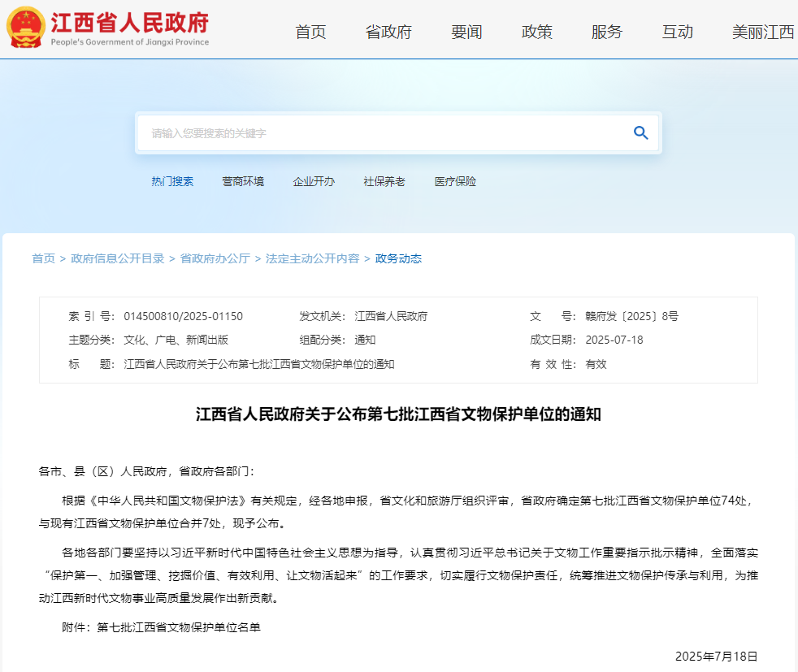This screenshot has height=672, width=798.
Task: Click the magnifier search icon
Action: (640, 132)
